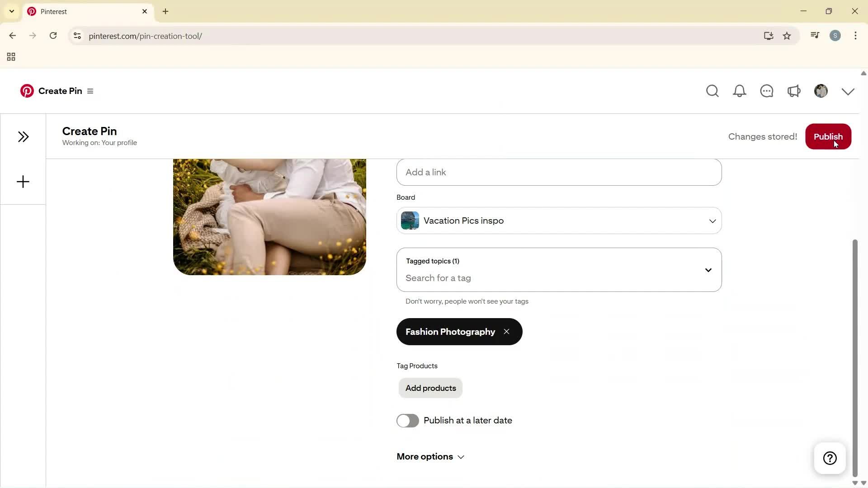Image resolution: width=868 pixels, height=488 pixels.
Task: Click the megaphone announcements icon
Action: (794, 91)
